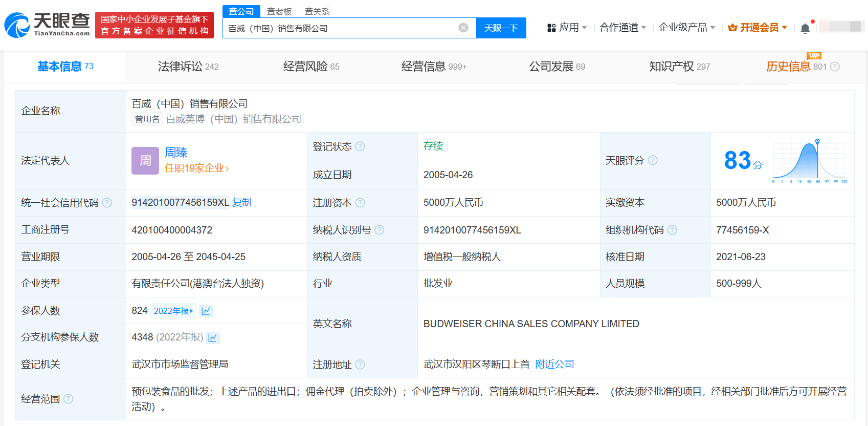Click the TianYanCha logo
Screen dimensions: 868x426
point(47,25)
